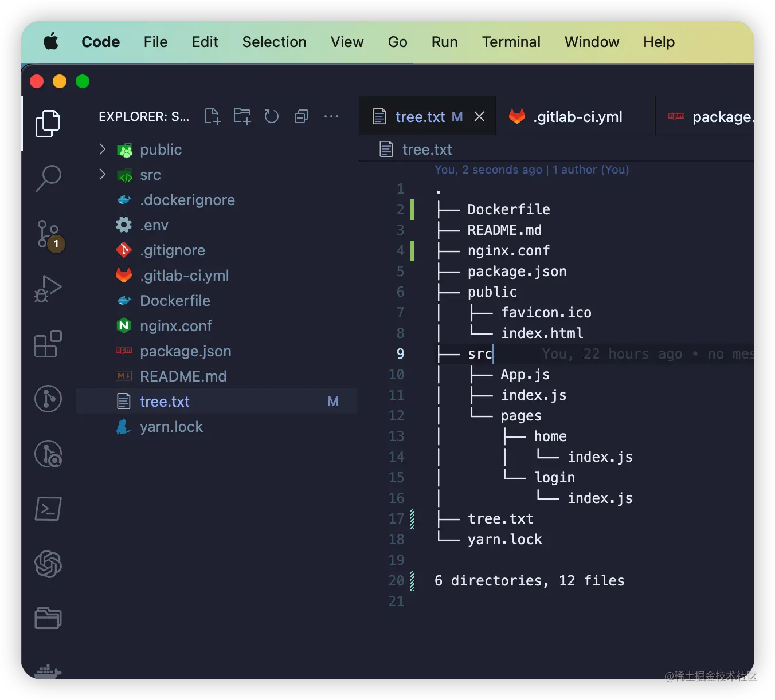Viewport: 775px width, 700px height.
Task: Collapse all folders in Explorer
Action: pos(302,117)
